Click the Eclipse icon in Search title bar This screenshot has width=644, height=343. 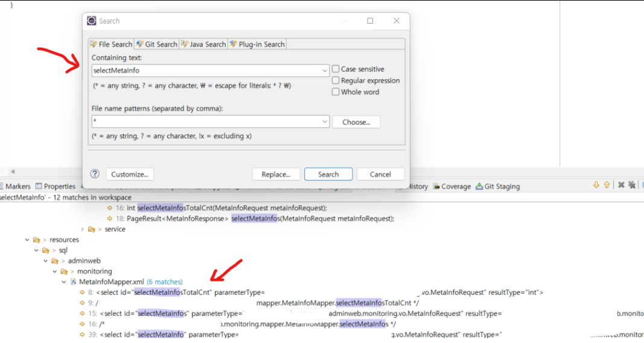pyautogui.click(x=92, y=21)
